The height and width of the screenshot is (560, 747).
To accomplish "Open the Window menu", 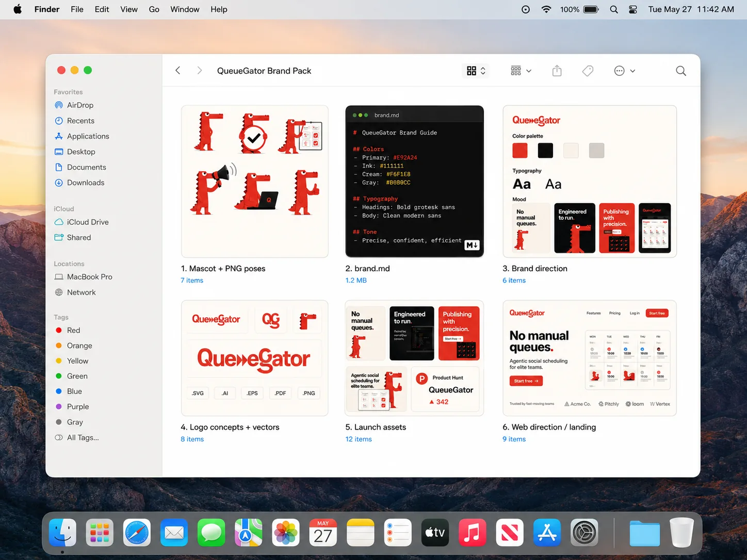I will (x=185, y=9).
